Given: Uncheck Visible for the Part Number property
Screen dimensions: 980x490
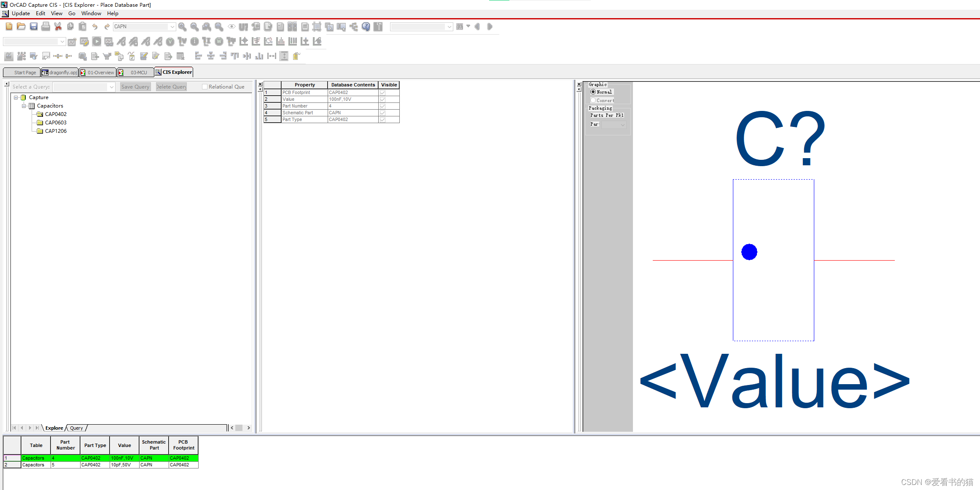Looking at the screenshot, I should pos(382,106).
